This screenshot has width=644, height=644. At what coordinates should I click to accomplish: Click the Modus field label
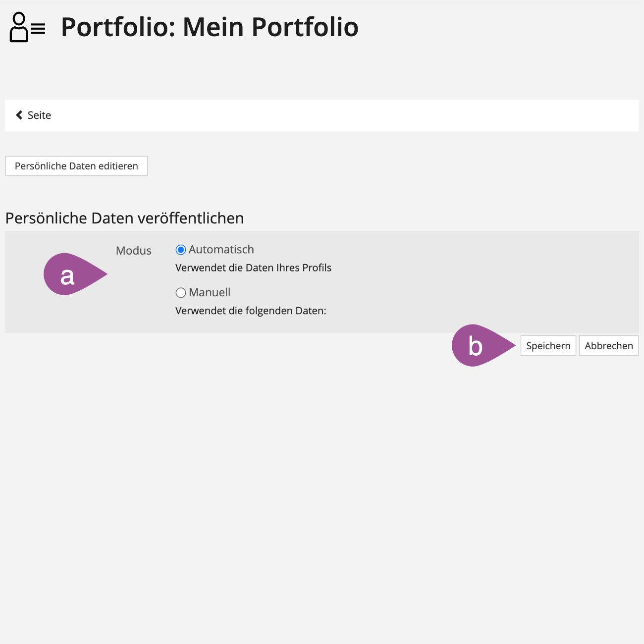click(134, 251)
